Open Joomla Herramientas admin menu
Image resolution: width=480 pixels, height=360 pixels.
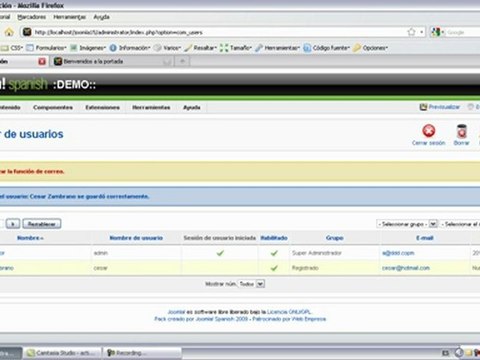(x=151, y=107)
